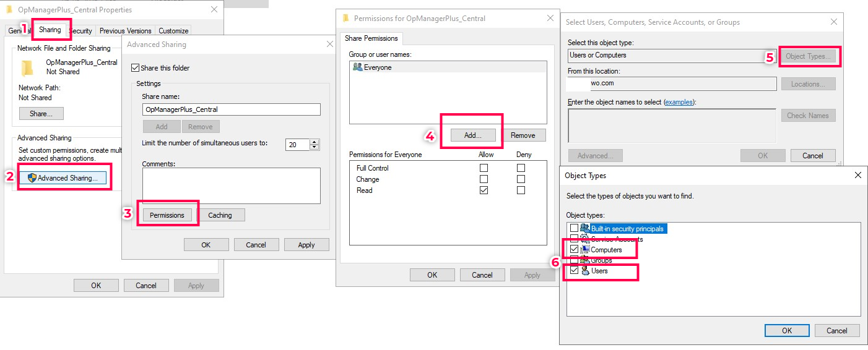Click the Caching button
Viewport: 868px width, 350px height.
pyautogui.click(x=220, y=215)
